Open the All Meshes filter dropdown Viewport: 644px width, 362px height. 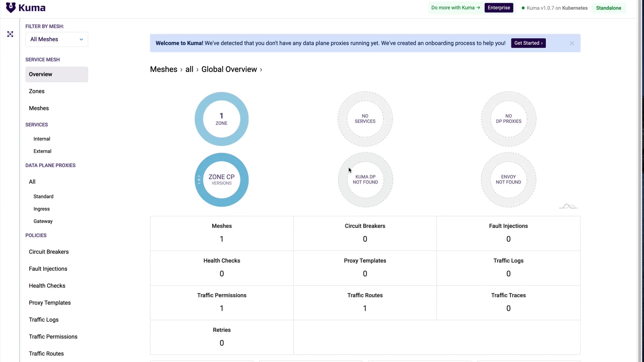click(57, 39)
